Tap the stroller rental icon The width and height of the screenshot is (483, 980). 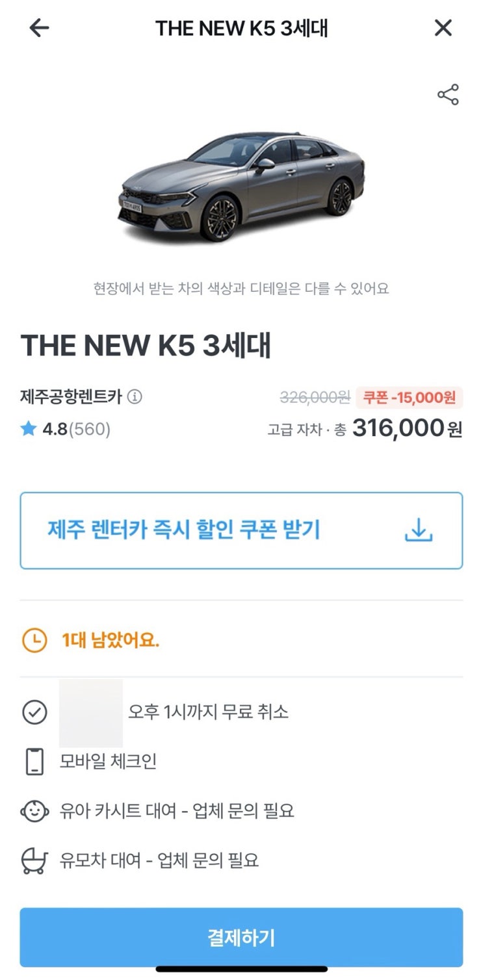[34, 860]
